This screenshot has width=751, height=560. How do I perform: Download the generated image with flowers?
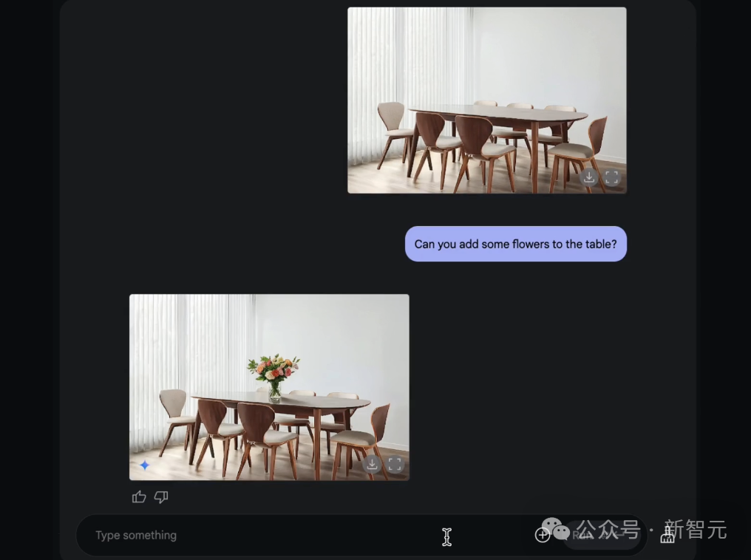tap(372, 464)
